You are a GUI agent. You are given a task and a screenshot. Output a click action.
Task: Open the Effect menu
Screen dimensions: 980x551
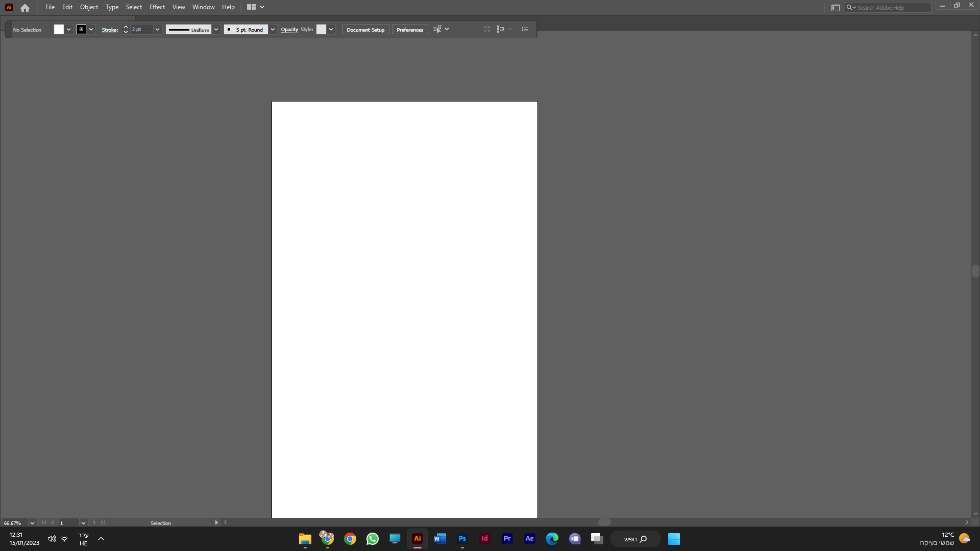coord(157,7)
